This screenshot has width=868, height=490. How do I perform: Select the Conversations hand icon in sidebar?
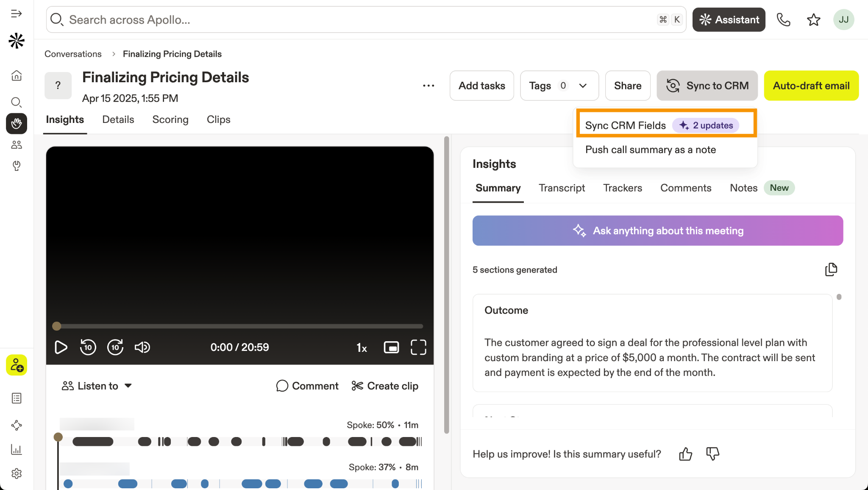[17, 123]
